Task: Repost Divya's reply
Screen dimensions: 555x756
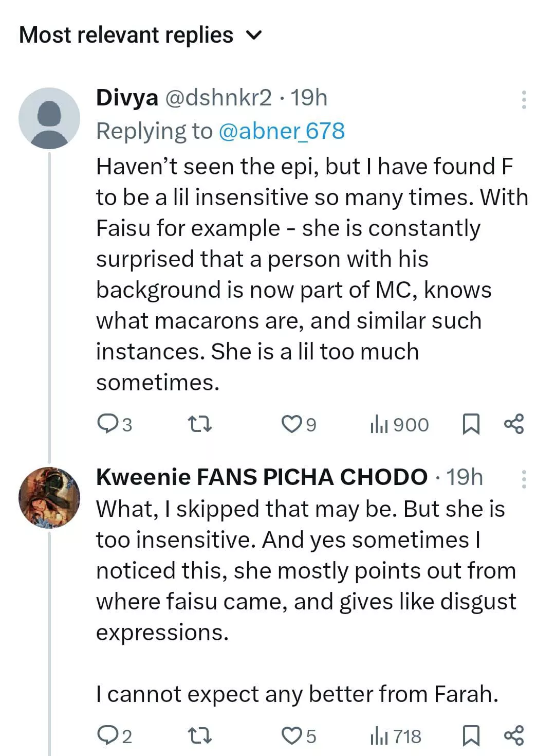Action: 199,425
